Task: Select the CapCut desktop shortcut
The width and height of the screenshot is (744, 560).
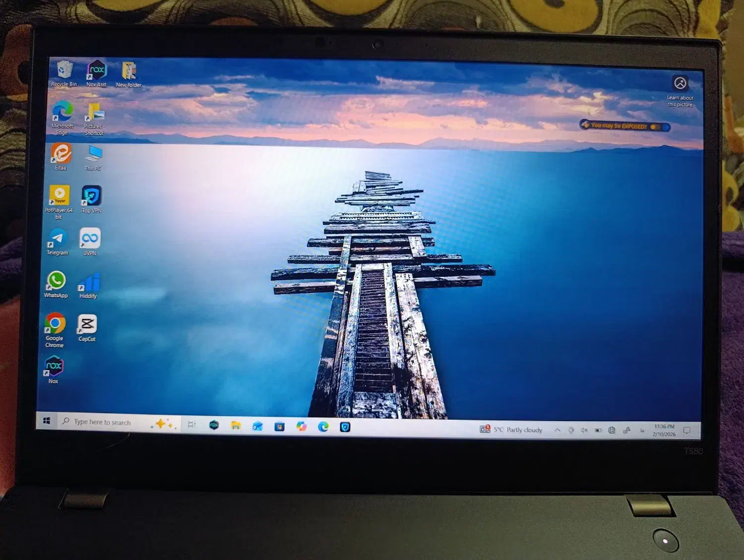Action: coord(87,325)
